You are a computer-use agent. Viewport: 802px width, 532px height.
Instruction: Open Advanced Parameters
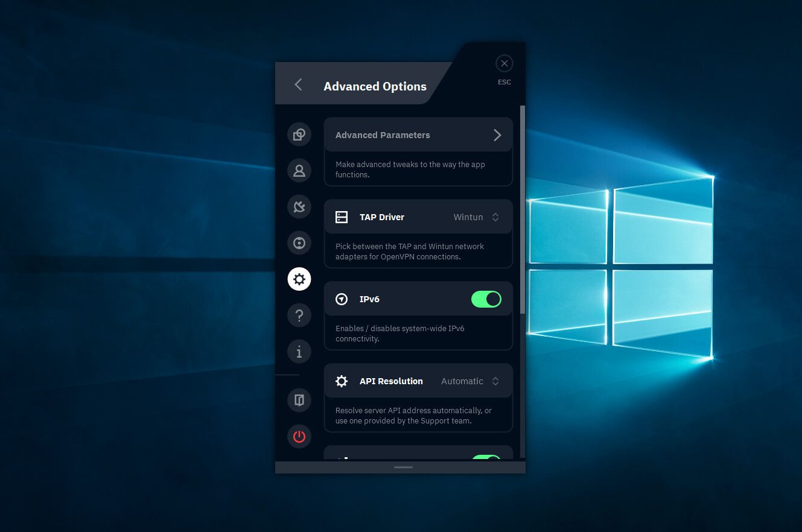coord(418,135)
